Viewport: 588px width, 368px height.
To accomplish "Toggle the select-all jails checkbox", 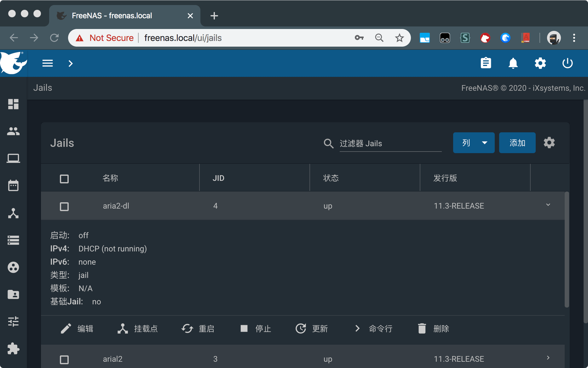I will pyautogui.click(x=64, y=179).
